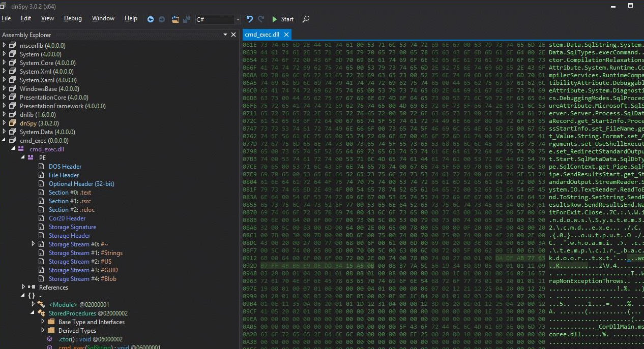This screenshot has height=349, width=644.
Task: Open the Assembly Explorer panel options dropdown arrow
Action: pyautogui.click(x=225, y=35)
